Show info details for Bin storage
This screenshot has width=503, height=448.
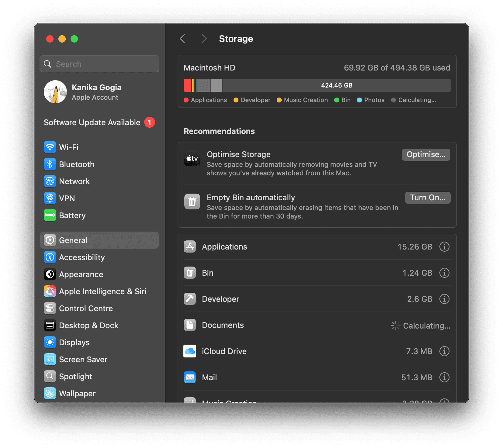click(x=444, y=273)
